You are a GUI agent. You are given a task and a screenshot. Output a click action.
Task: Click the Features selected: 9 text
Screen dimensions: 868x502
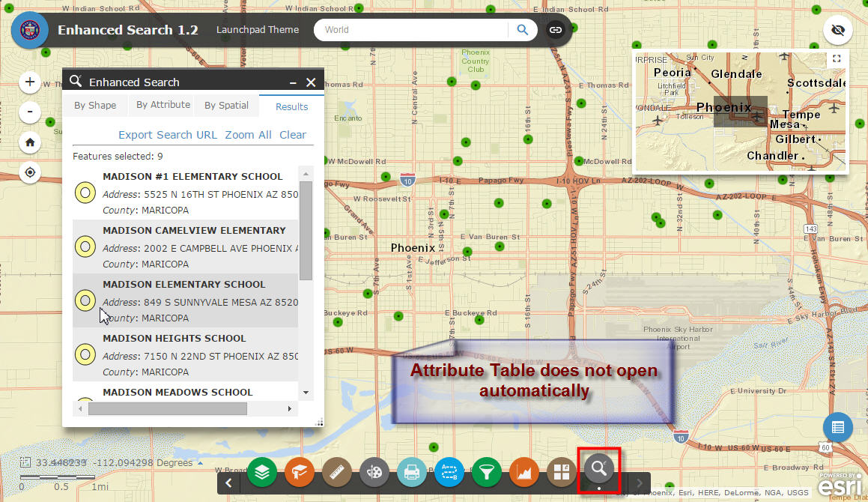118,157
